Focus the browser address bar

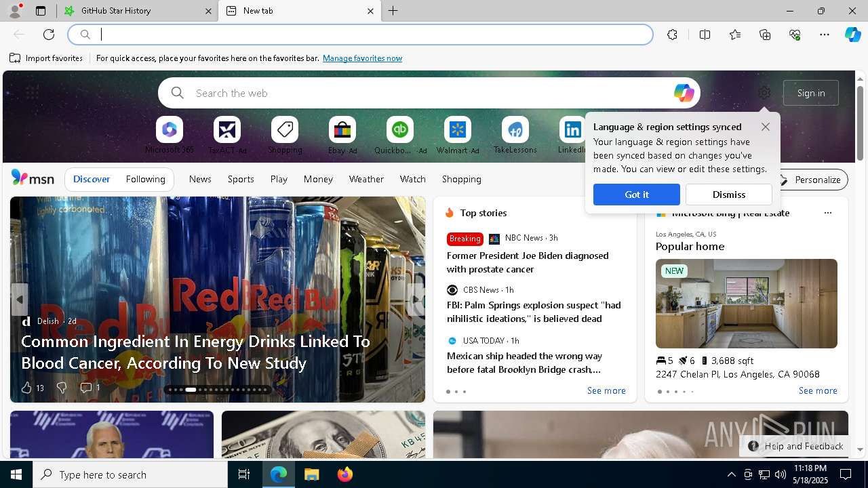pyautogui.click(x=361, y=35)
